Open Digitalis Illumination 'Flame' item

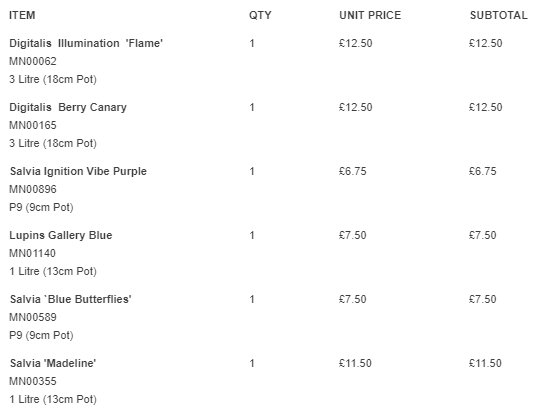pos(86,43)
